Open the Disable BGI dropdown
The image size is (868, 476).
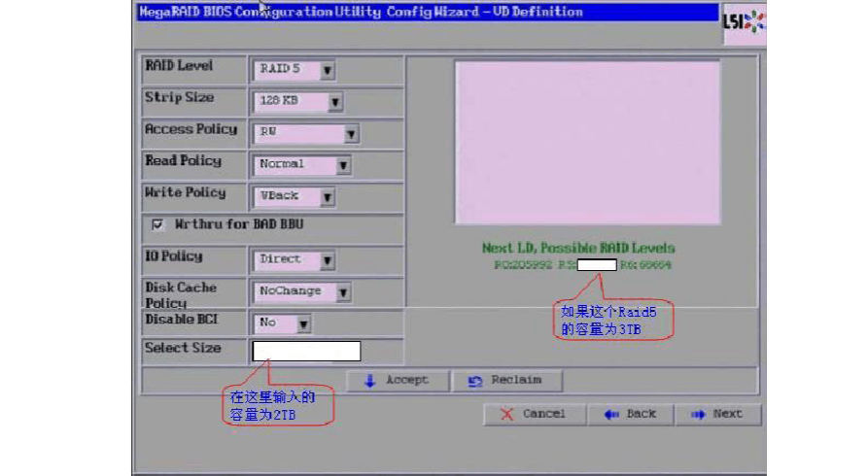[x=282, y=323]
